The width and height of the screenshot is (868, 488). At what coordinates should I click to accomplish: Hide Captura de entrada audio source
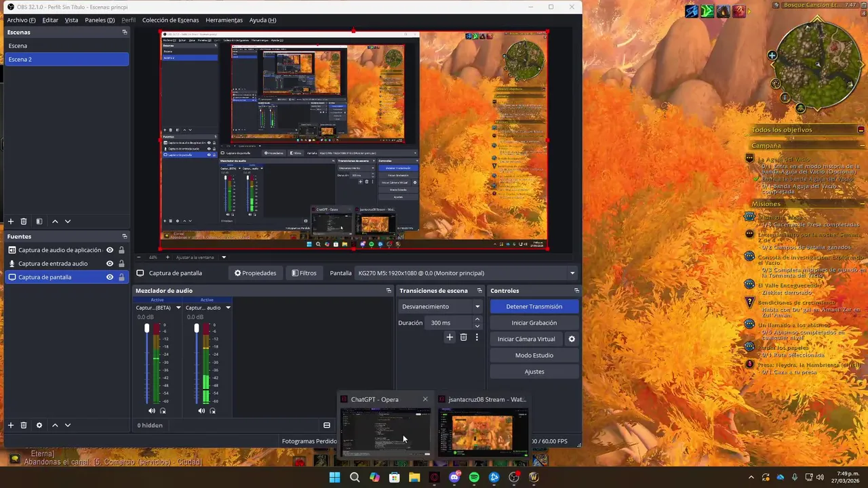[x=110, y=264]
